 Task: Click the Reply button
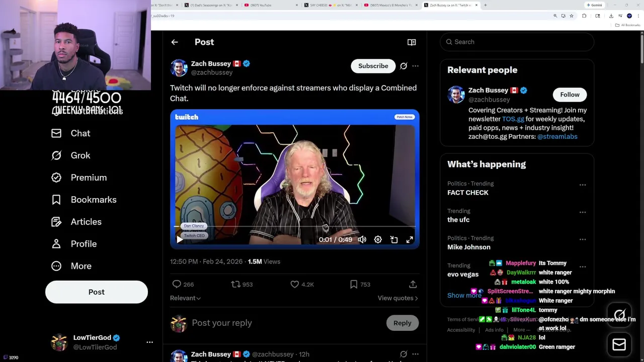[x=403, y=323]
